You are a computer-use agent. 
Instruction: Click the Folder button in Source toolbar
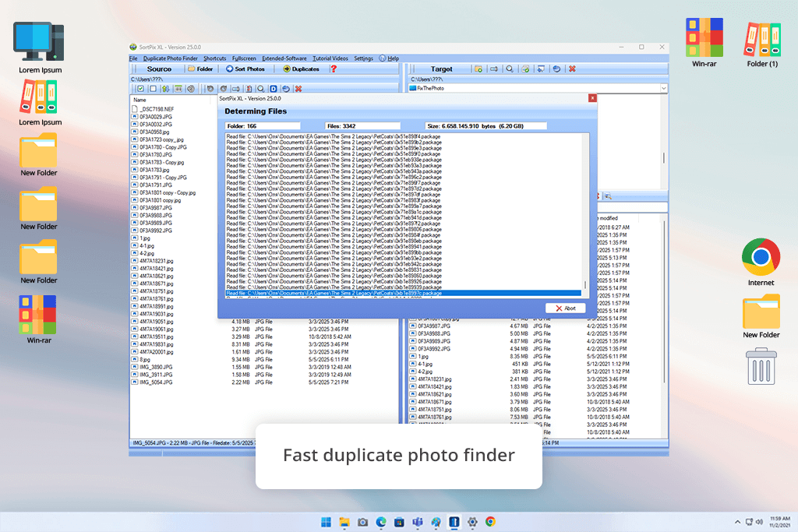point(200,69)
